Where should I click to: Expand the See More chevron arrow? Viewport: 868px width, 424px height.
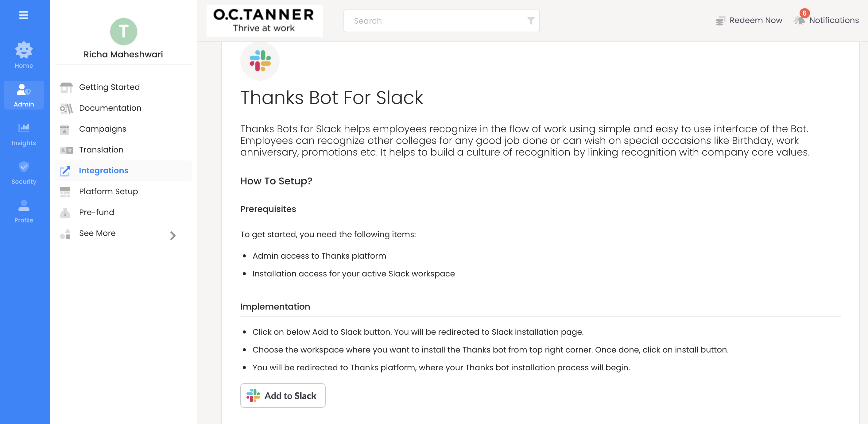(x=173, y=235)
